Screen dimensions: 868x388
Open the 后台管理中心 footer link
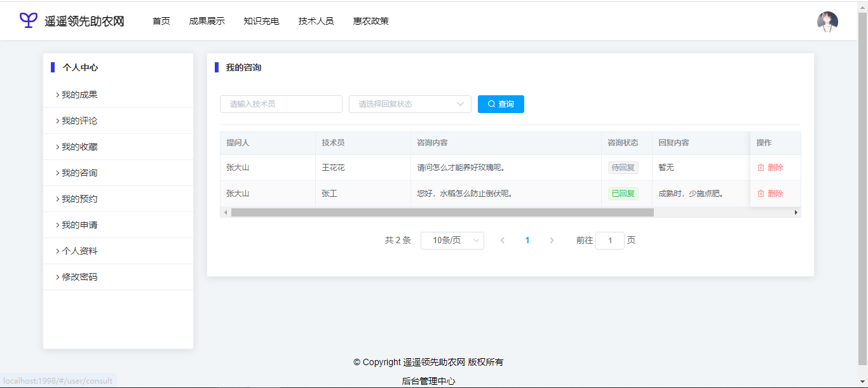[x=428, y=381]
